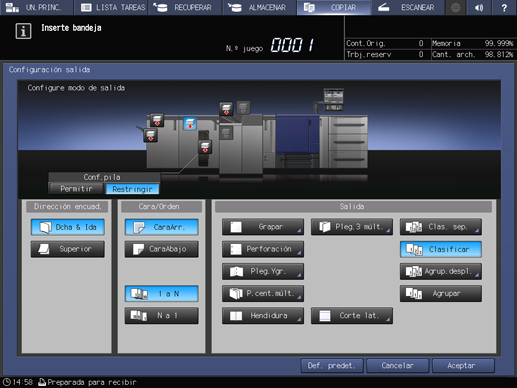Open Pleg.3 múlt. fold options
Screen dimensions: 517x388
coord(352,227)
